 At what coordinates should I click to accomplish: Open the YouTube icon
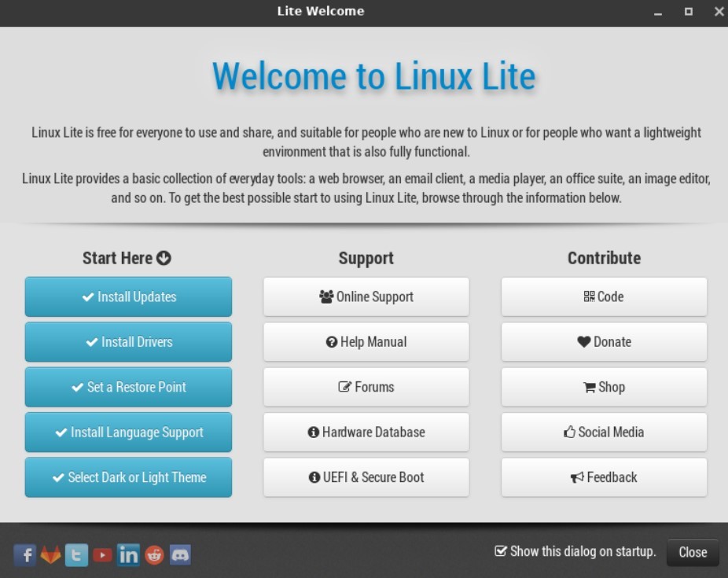coord(102,554)
